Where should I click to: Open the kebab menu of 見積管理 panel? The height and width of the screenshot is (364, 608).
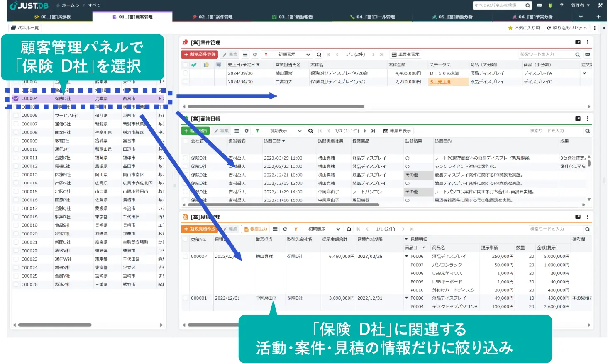tap(587, 217)
